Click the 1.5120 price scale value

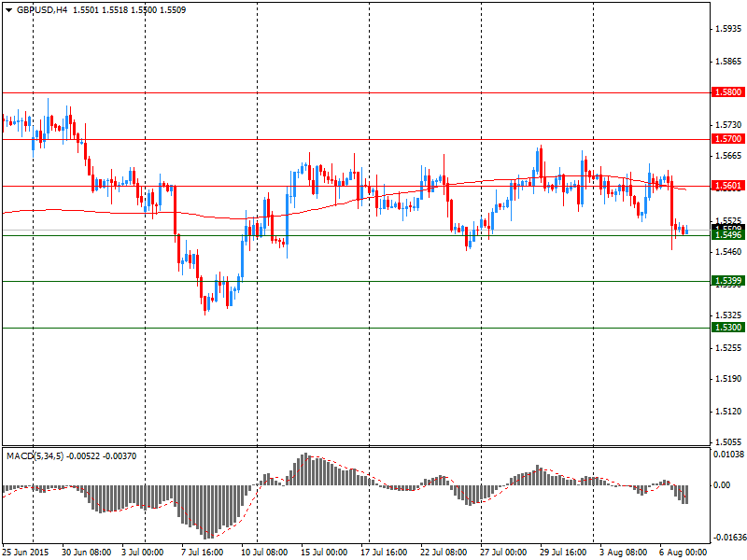pos(728,412)
